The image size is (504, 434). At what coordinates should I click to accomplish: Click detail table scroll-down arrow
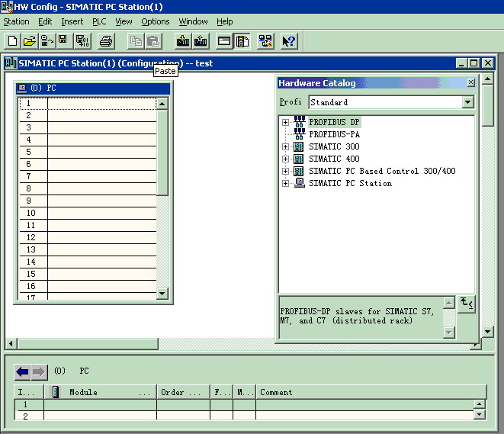pyautogui.click(x=480, y=414)
